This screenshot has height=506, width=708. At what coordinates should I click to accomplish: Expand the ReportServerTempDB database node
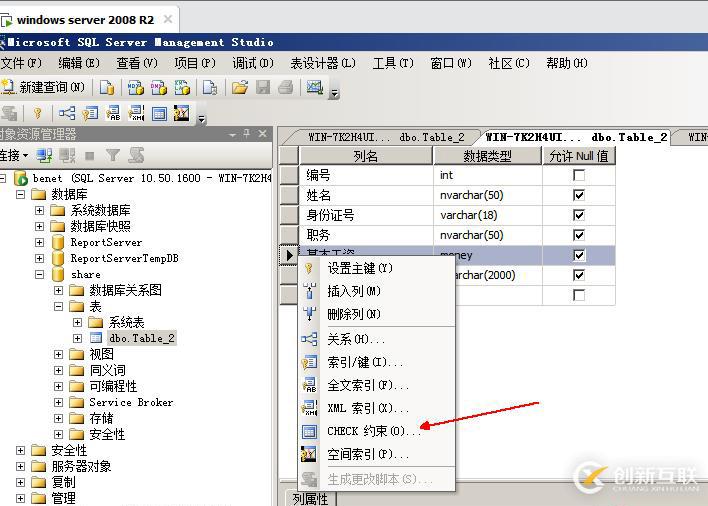tap(39, 258)
